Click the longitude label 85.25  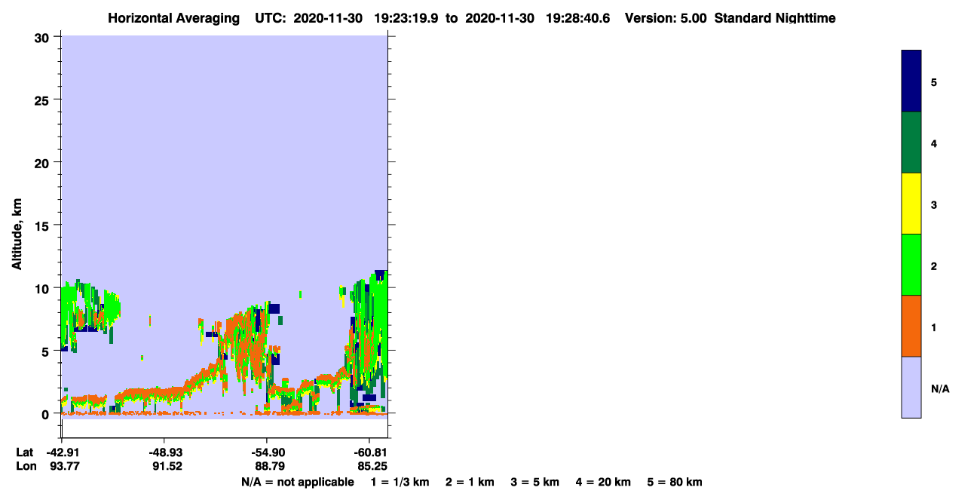click(x=372, y=466)
